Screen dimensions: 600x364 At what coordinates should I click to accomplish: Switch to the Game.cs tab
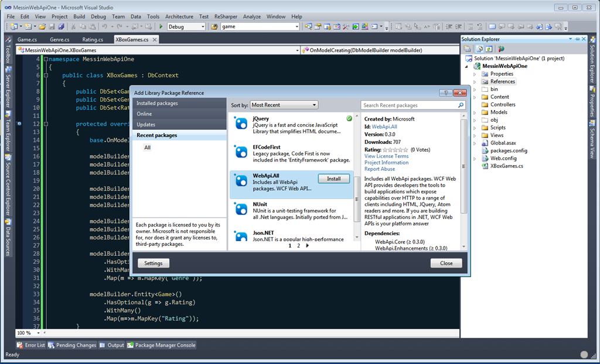27,39
